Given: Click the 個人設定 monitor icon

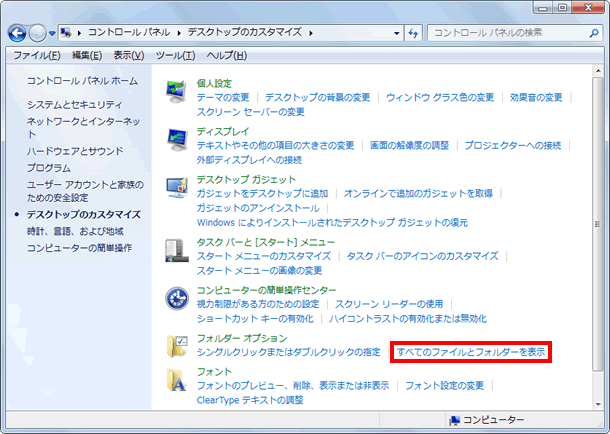Looking at the screenshot, I should (176, 91).
